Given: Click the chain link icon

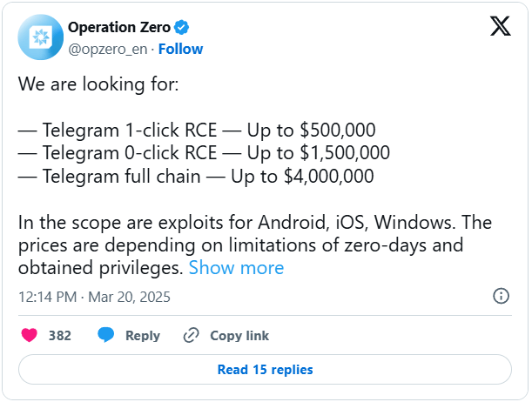Looking at the screenshot, I should pyautogui.click(x=191, y=336).
